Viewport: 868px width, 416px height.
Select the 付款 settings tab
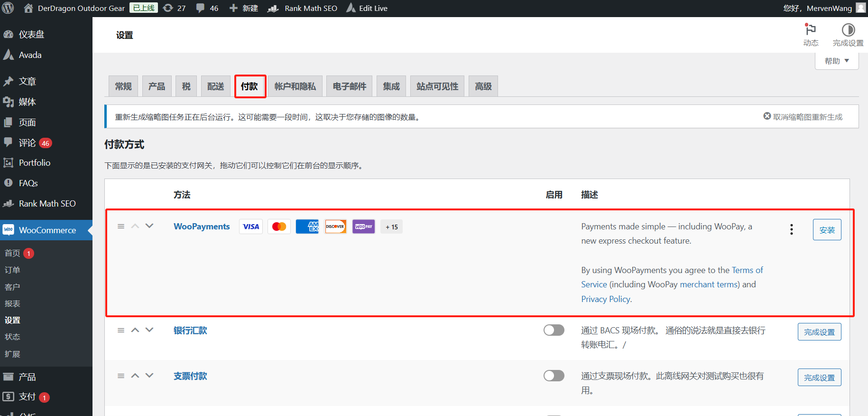click(x=249, y=86)
